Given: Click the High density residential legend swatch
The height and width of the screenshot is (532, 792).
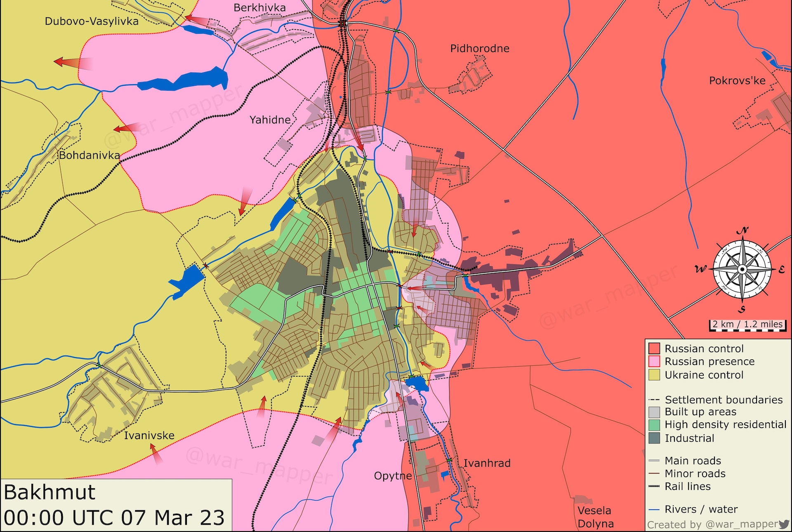Looking at the screenshot, I should point(654,425).
